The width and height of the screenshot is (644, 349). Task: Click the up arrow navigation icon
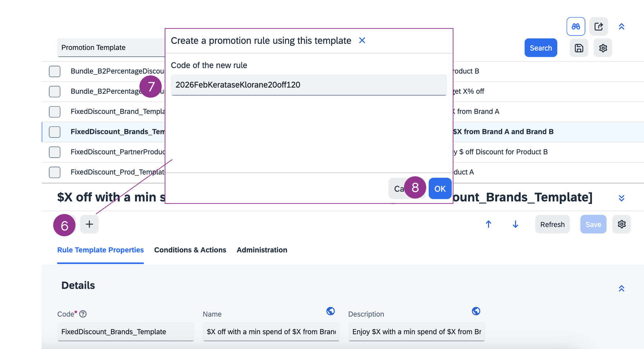[x=488, y=224]
